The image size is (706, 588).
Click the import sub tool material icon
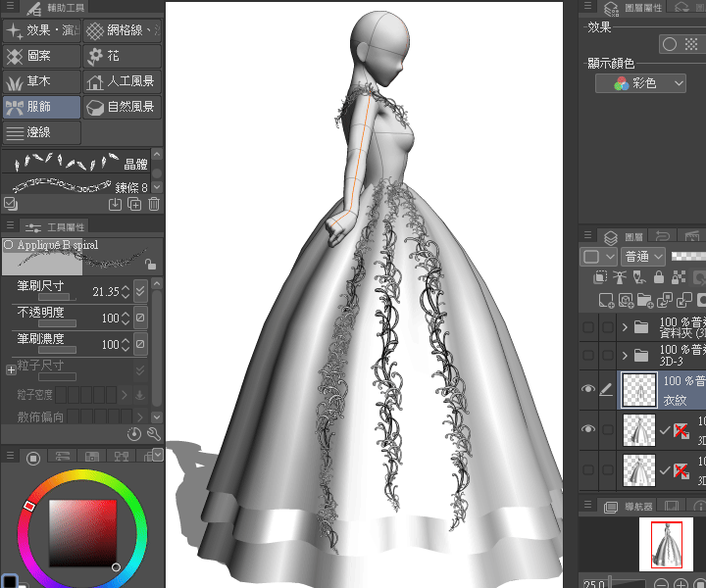pos(116,204)
